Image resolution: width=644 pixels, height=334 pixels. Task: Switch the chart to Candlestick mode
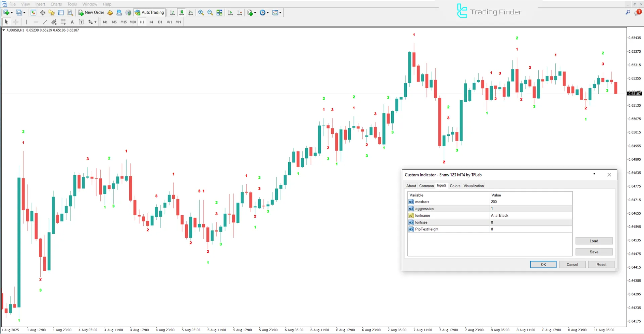tap(182, 12)
